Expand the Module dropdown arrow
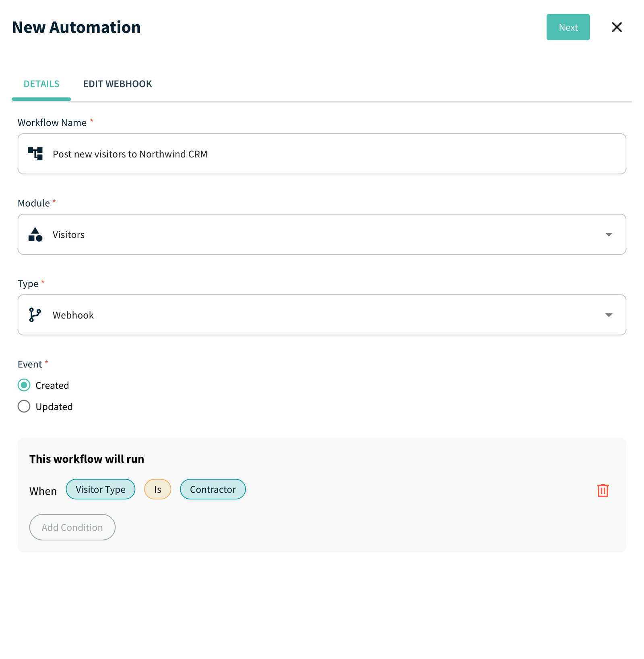 coord(609,234)
